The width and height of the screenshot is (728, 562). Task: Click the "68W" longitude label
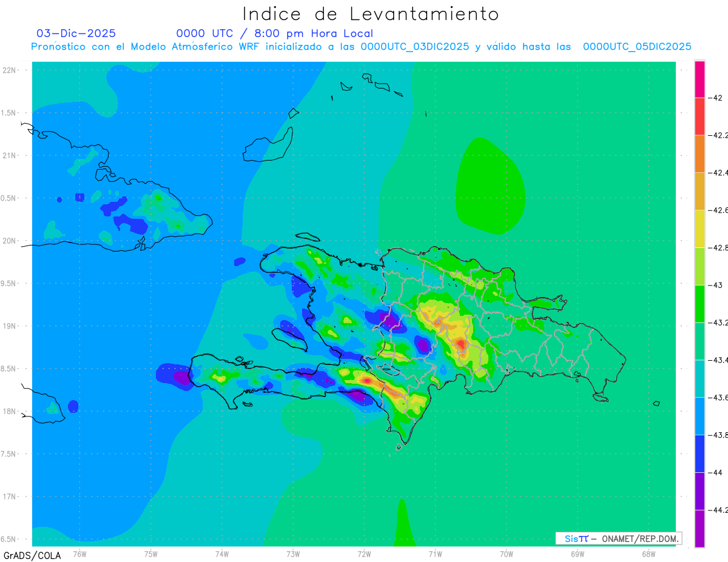(649, 554)
